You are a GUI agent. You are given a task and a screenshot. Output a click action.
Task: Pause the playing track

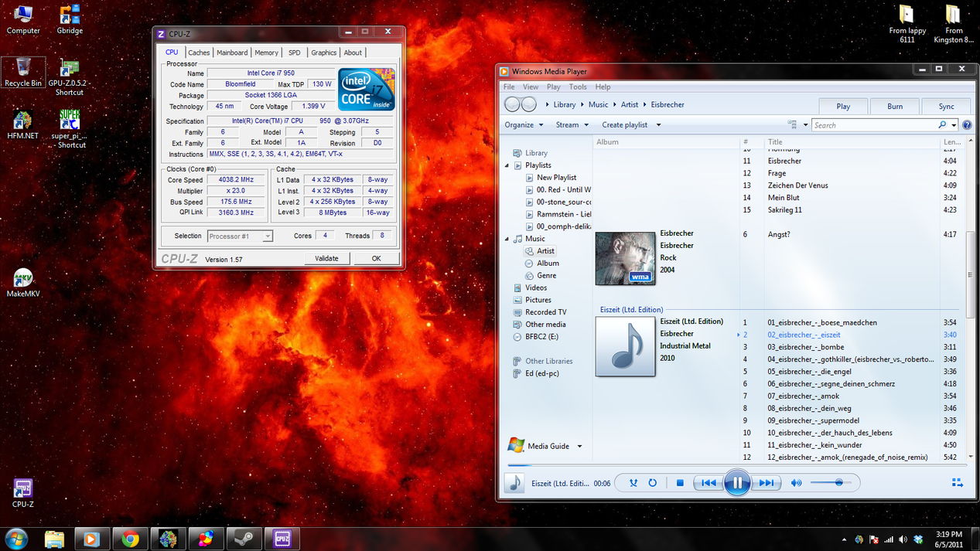pos(737,483)
